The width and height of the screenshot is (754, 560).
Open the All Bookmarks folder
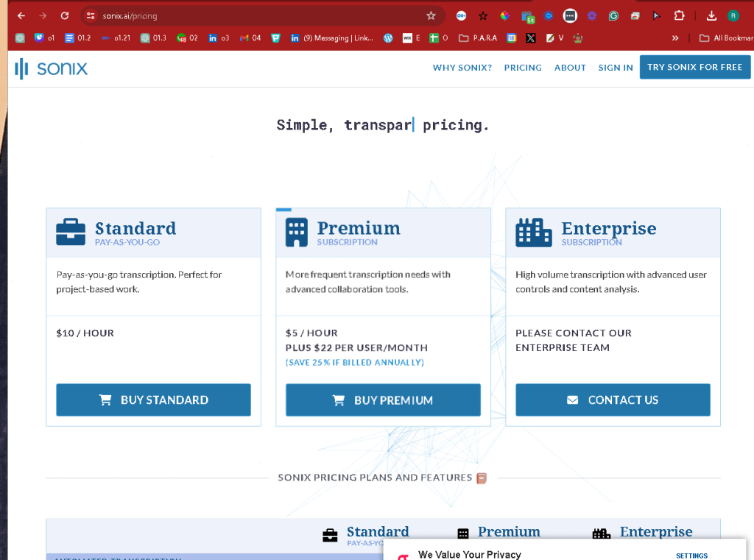click(726, 38)
